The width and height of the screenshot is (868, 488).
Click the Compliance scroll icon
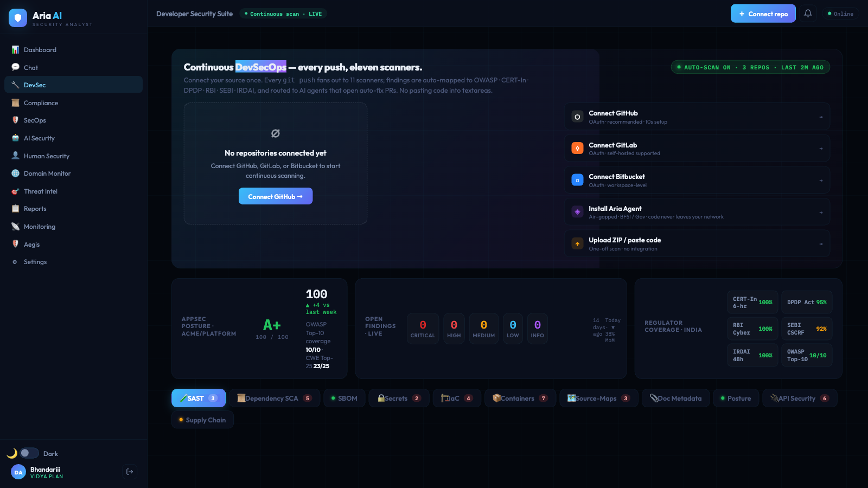[x=15, y=103]
